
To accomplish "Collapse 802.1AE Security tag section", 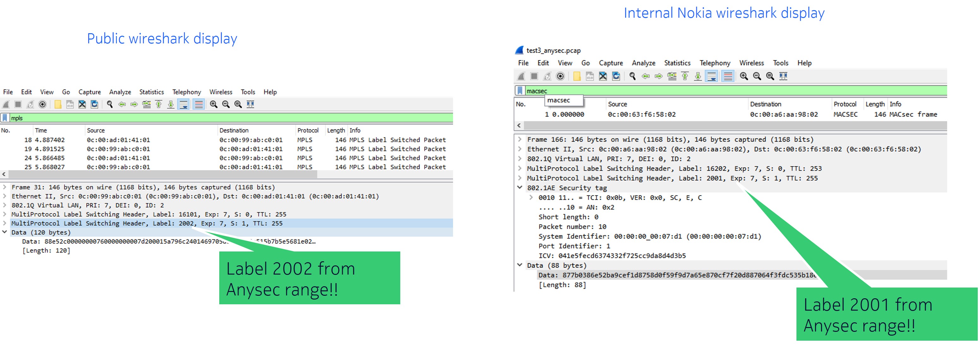I will 520,187.
